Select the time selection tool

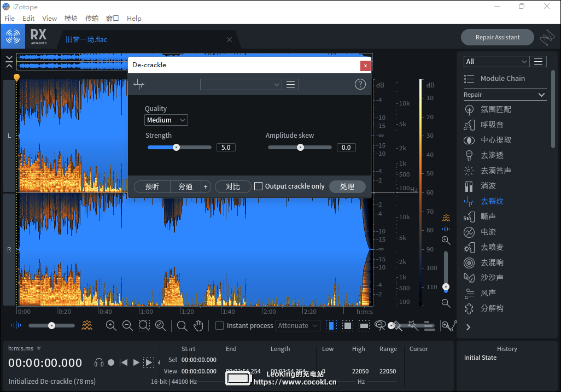(331, 326)
